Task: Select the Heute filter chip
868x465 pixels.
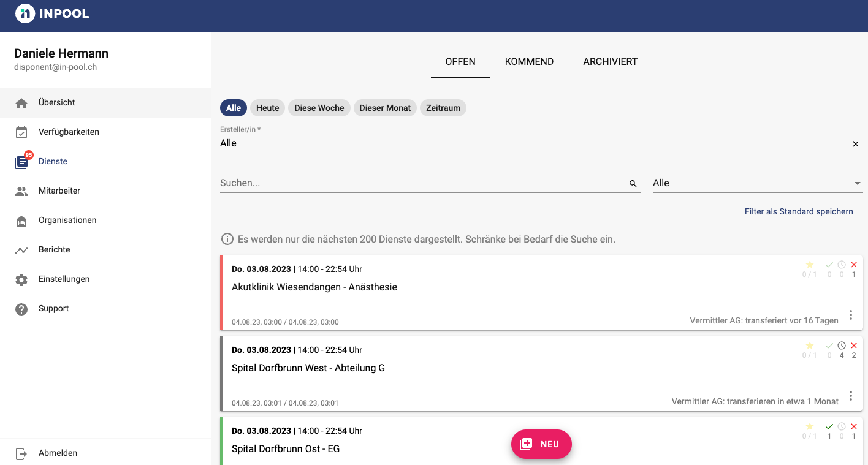Action: pyautogui.click(x=268, y=108)
